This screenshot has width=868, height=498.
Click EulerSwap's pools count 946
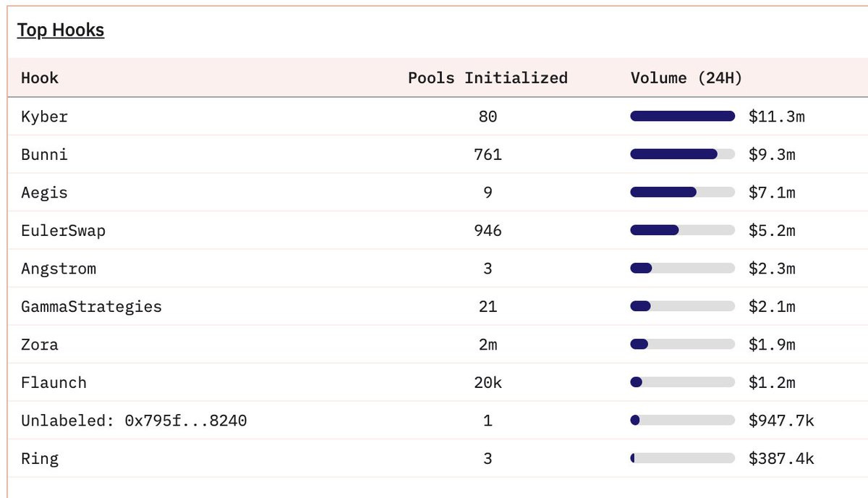coord(488,231)
